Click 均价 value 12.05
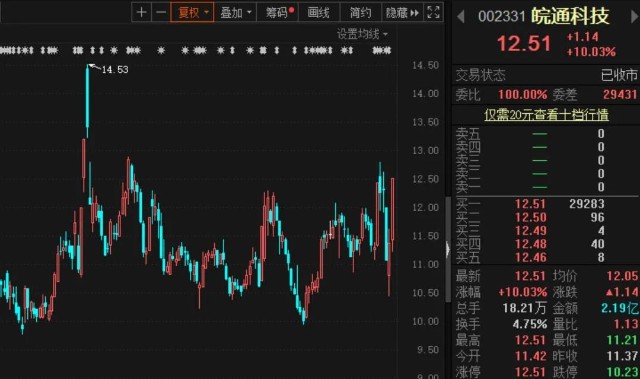640x379 pixels. (622, 276)
